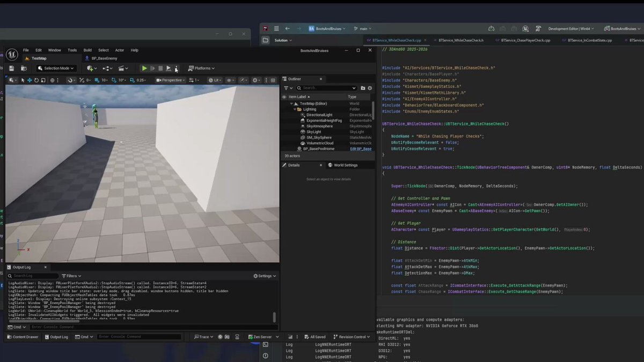
Task: Click the Skip/Advance frame button in Unreal toolbar
Action: [x=152, y=68]
